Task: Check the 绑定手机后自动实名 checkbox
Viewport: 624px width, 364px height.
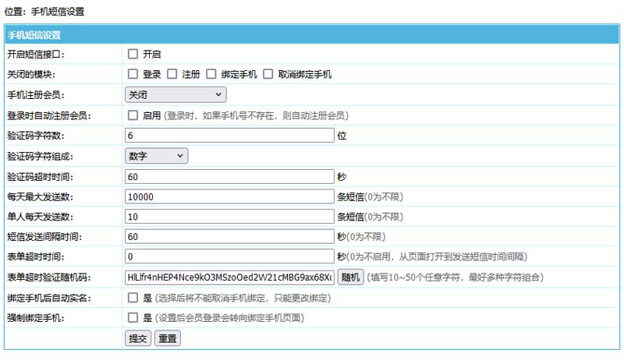Action: 133,298
